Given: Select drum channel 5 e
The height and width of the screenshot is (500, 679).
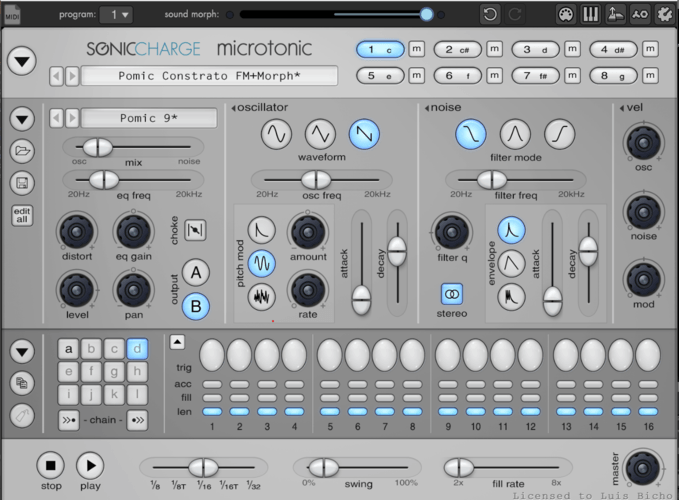Looking at the screenshot, I should [380, 76].
